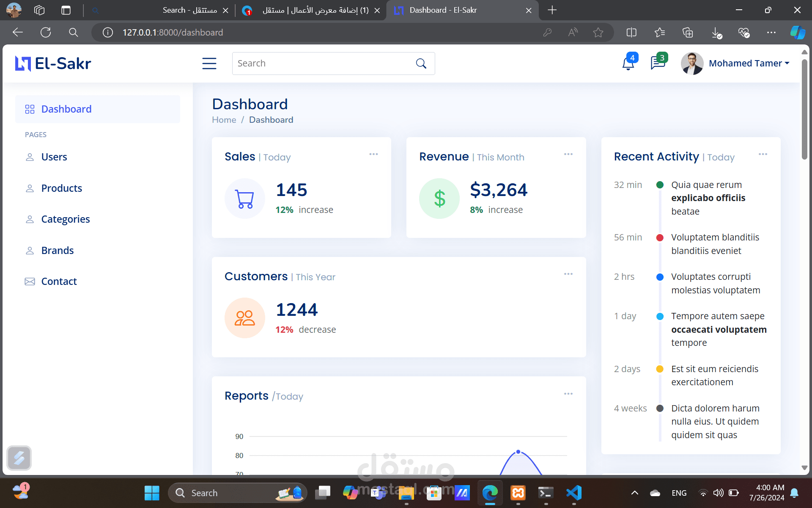Open the Categories page in the sidebar
Screen dimensions: 812x508
pyautogui.click(x=66, y=219)
